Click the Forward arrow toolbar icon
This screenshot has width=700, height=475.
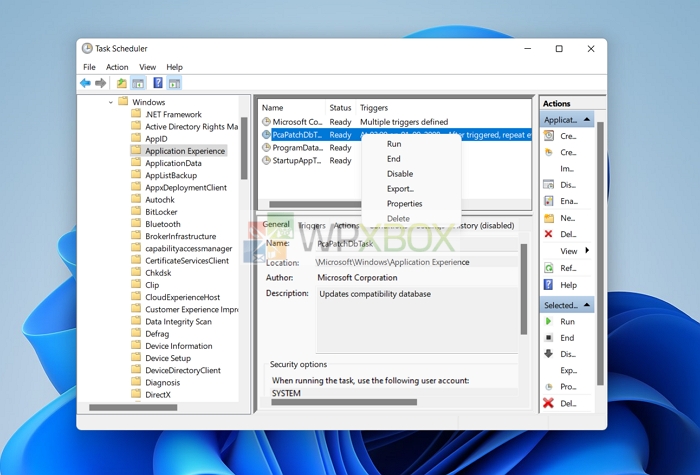pyautogui.click(x=100, y=83)
